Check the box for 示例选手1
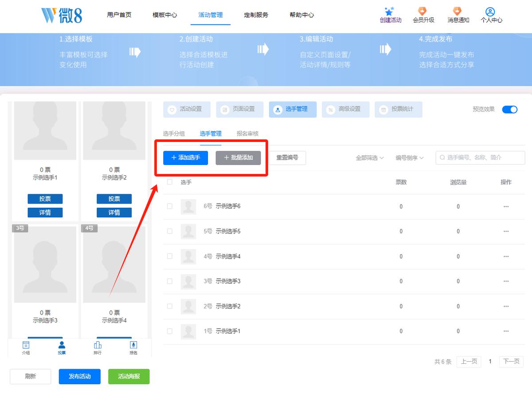 coord(170,331)
